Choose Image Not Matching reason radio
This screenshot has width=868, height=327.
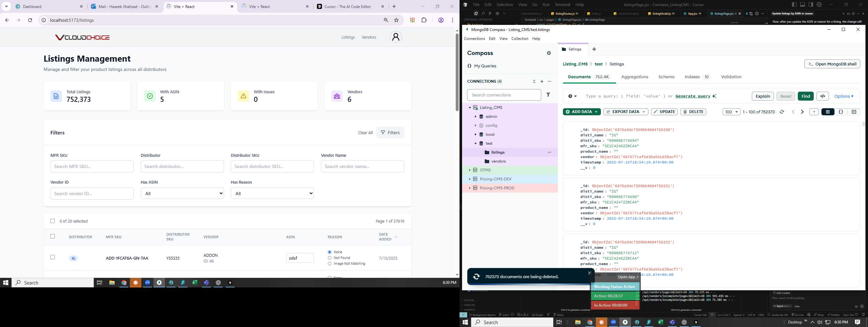(x=330, y=264)
